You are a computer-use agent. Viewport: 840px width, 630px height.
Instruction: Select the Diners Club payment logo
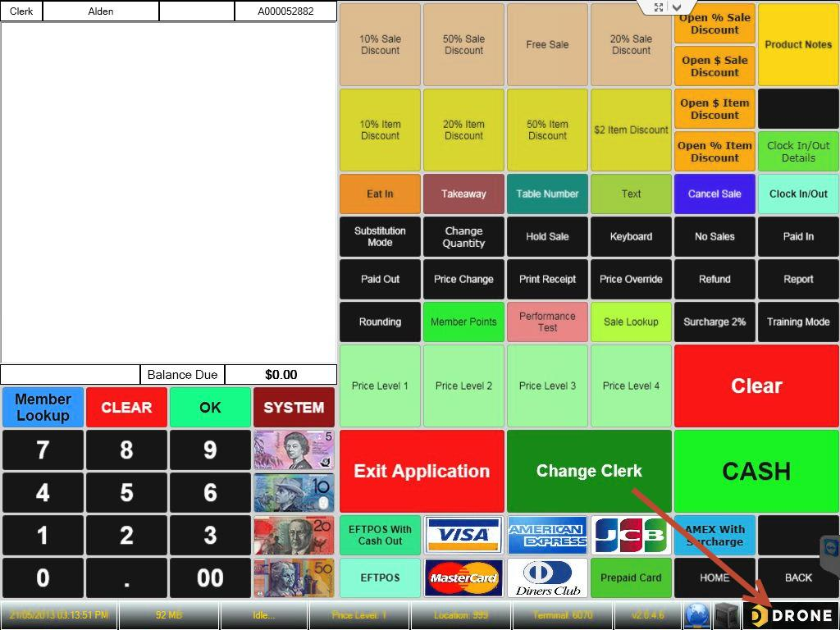click(x=547, y=577)
